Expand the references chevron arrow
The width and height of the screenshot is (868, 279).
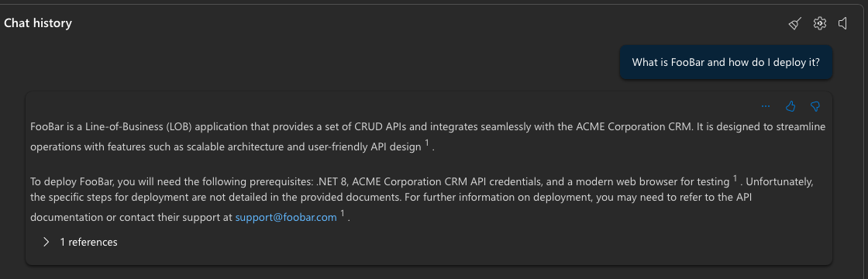(x=46, y=242)
